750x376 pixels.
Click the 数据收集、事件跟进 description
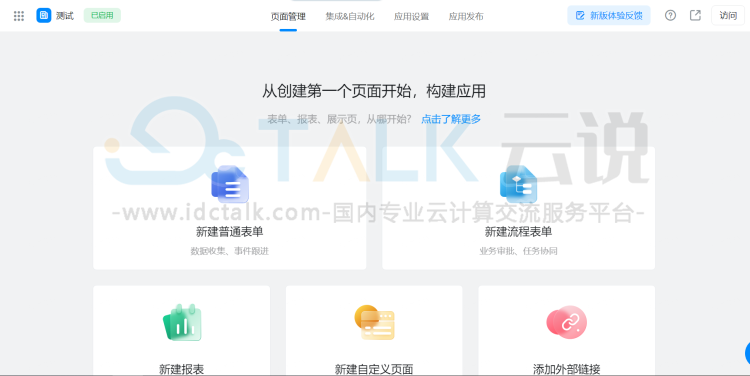point(230,251)
